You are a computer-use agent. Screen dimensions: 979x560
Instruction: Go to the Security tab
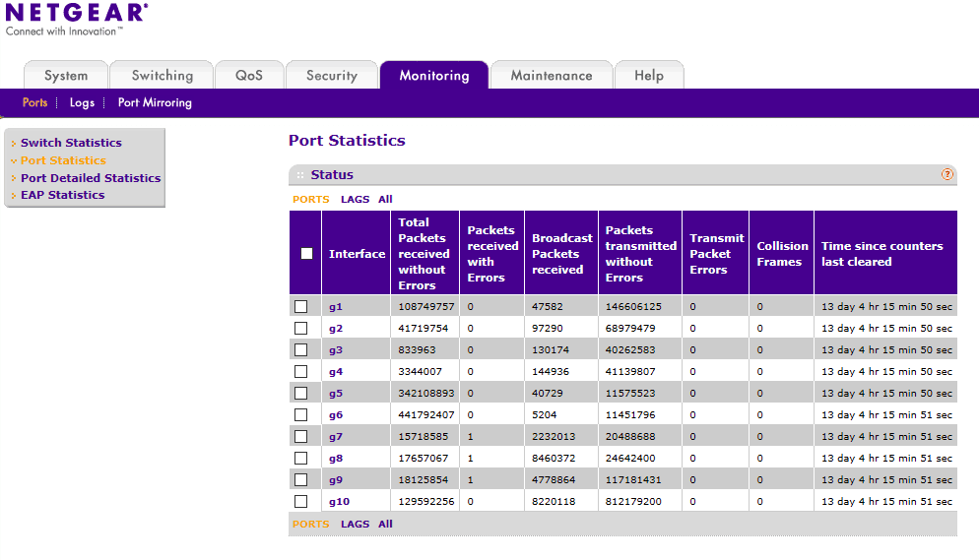(x=332, y=76)
